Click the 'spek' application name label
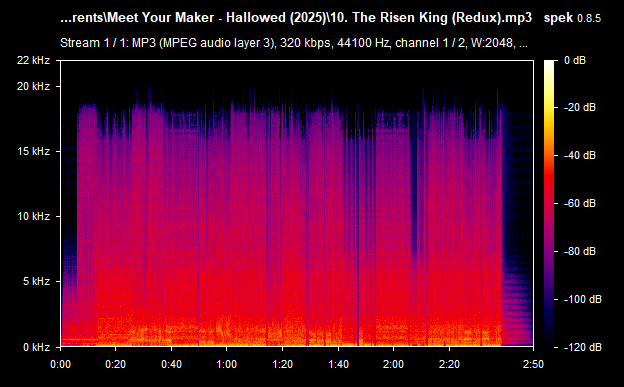624x387 pixels. [558, 18]
